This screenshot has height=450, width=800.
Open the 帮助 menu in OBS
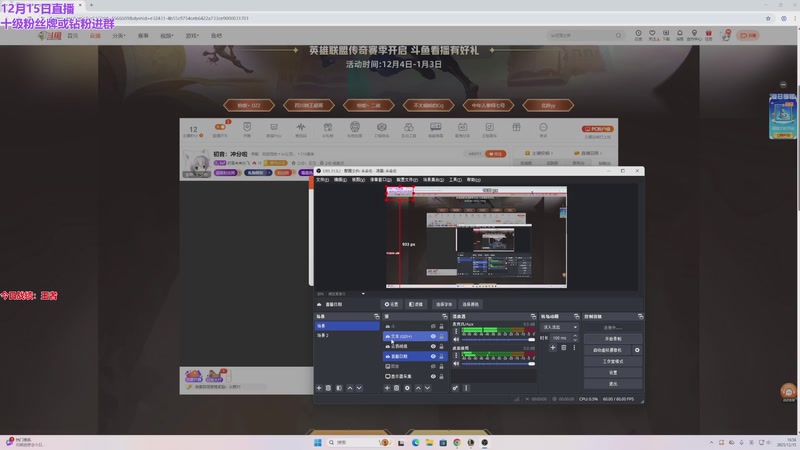(473, 180)
